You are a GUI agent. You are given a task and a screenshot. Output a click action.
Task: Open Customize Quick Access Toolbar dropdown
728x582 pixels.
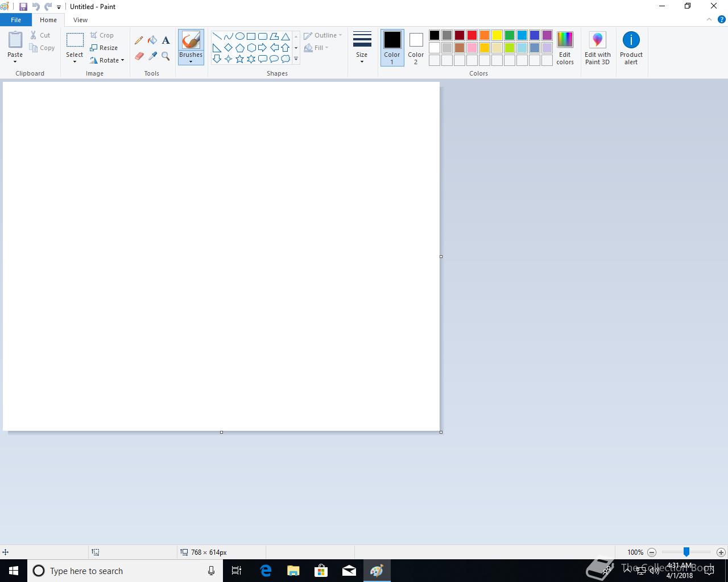pos(59,7)
